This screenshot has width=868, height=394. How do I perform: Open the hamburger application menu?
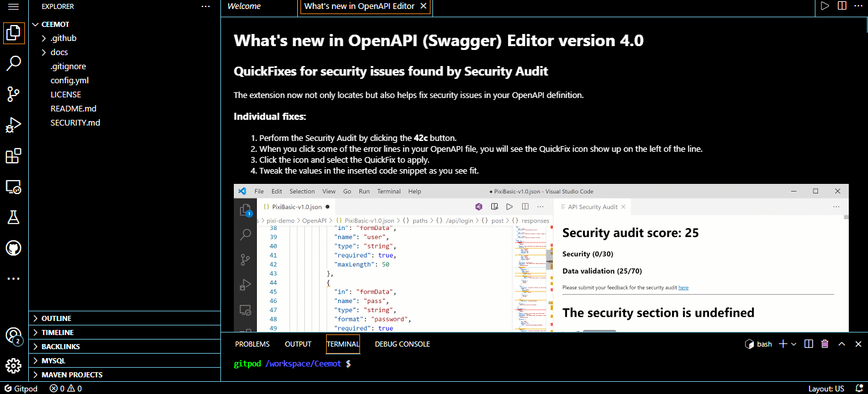click(13, 6)
